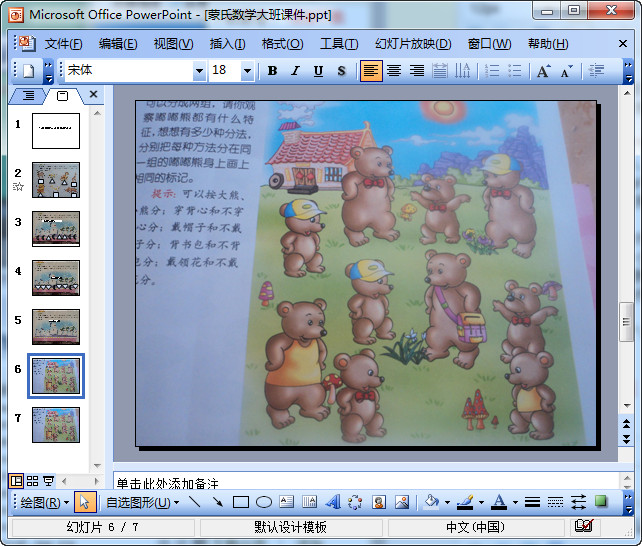
Task: Select the Oval tool
Action: coord(264,502)
